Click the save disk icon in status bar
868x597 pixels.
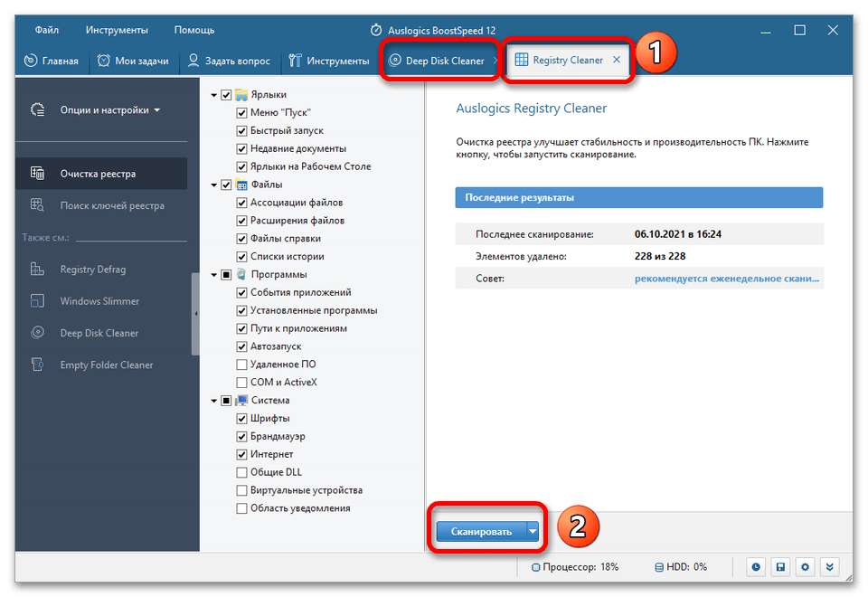coord(780,567)
